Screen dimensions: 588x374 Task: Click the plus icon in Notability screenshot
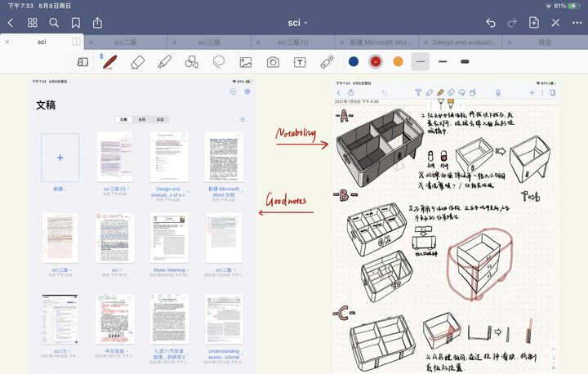pyautogui.click(x=532, y=92)
